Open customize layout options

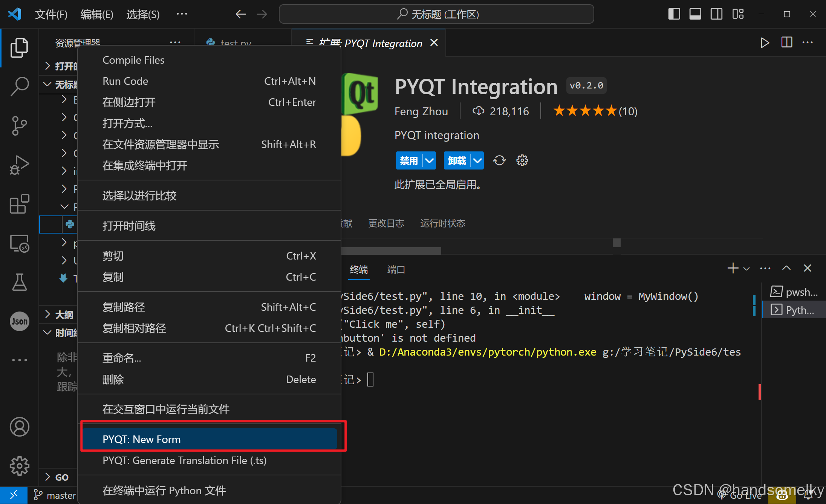coord(738,14)
